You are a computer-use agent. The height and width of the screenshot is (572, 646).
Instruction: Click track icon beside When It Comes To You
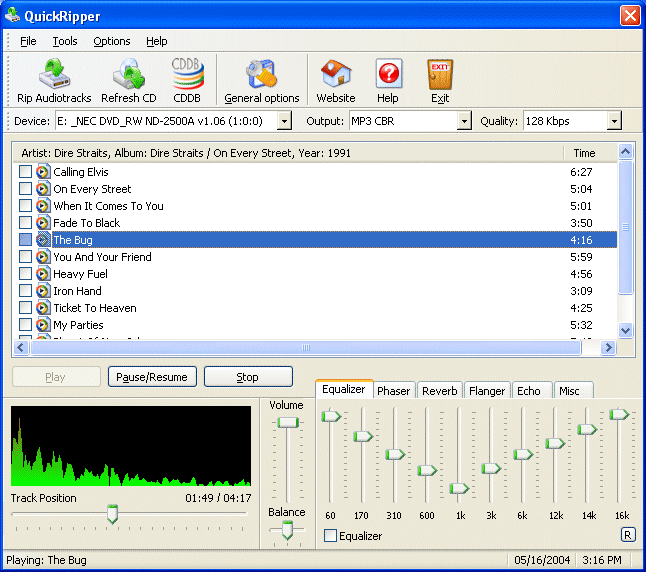pyautogui.click(x=43, y=206)
